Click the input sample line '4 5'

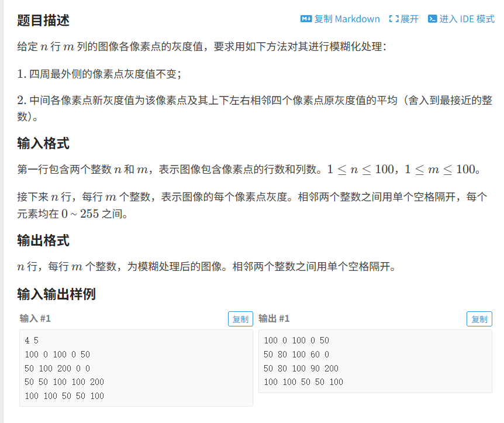[x=32, y=341]
